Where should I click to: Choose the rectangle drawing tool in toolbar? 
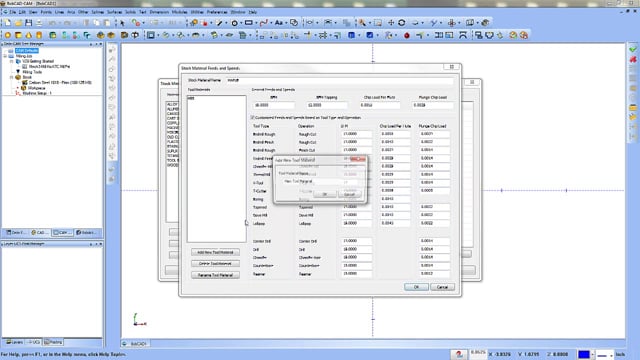coord(248,23)
